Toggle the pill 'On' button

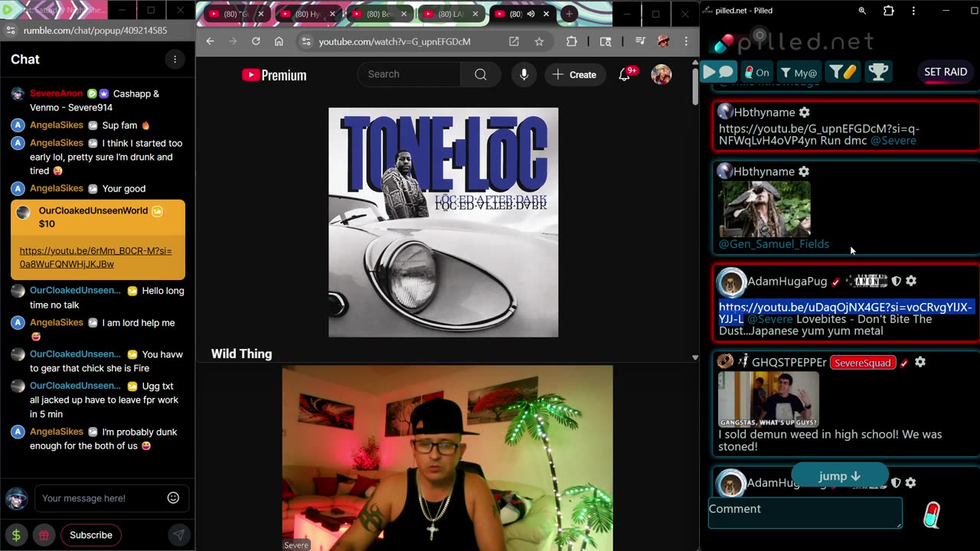click(x=757, y=72)
